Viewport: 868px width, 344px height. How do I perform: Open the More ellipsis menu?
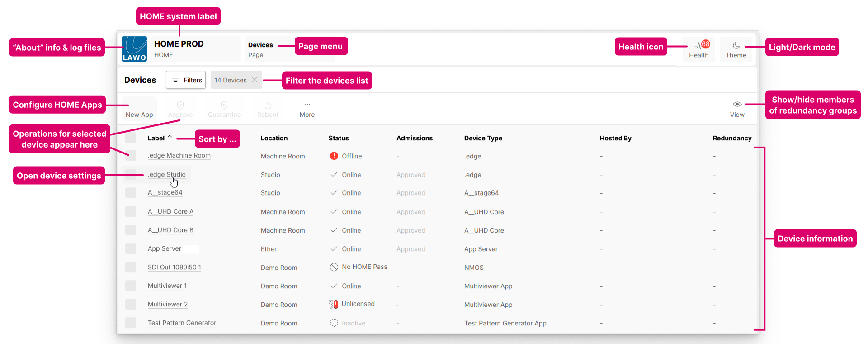tap(307, 105)
